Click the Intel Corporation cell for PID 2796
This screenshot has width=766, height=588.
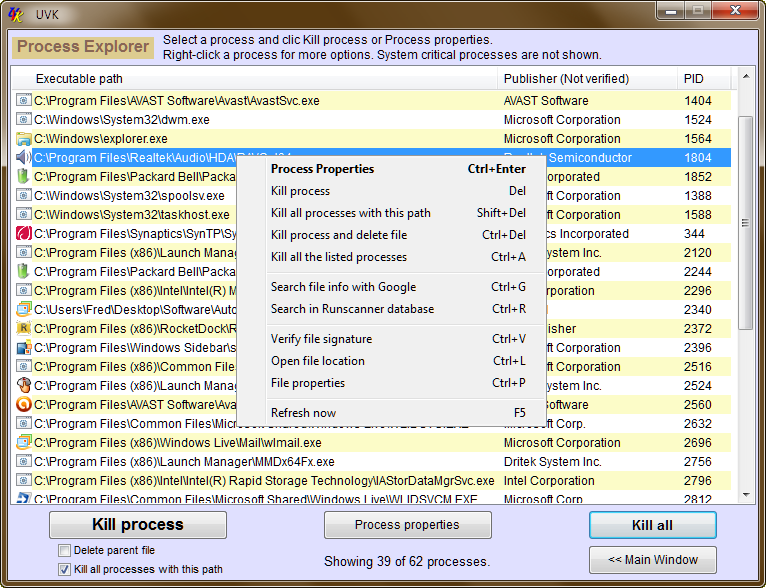(549, 481)
